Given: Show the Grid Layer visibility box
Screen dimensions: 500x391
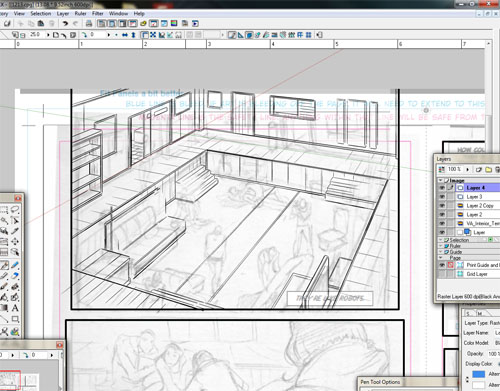Looking at the screenshot, I should pos(442,274).
